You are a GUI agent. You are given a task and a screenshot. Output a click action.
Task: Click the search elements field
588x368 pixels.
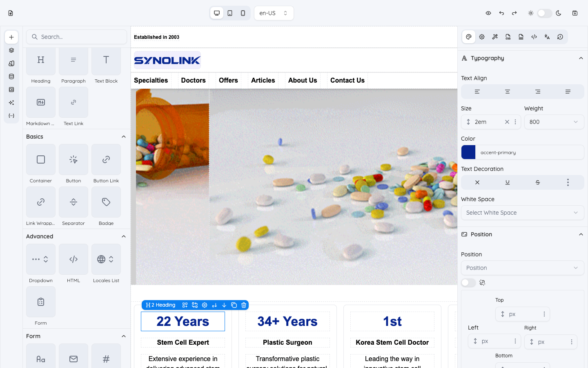click(77, 37)
